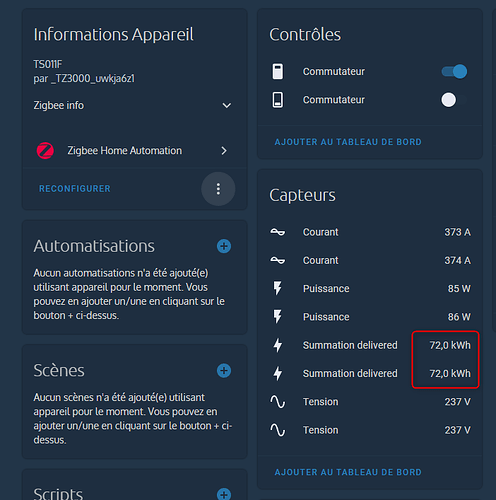Click the second Commutateur switch device icon

point(278,100)
